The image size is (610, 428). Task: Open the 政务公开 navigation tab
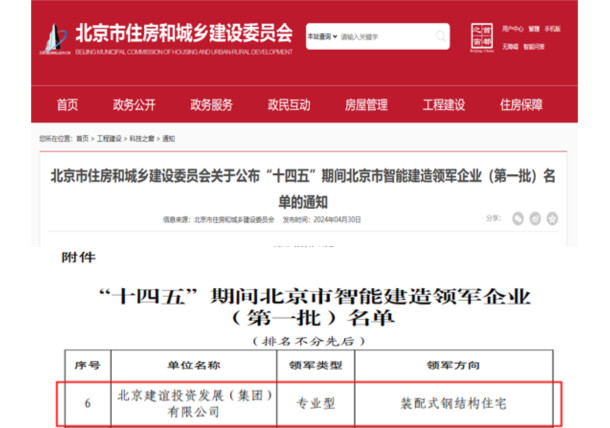point(134,105)
